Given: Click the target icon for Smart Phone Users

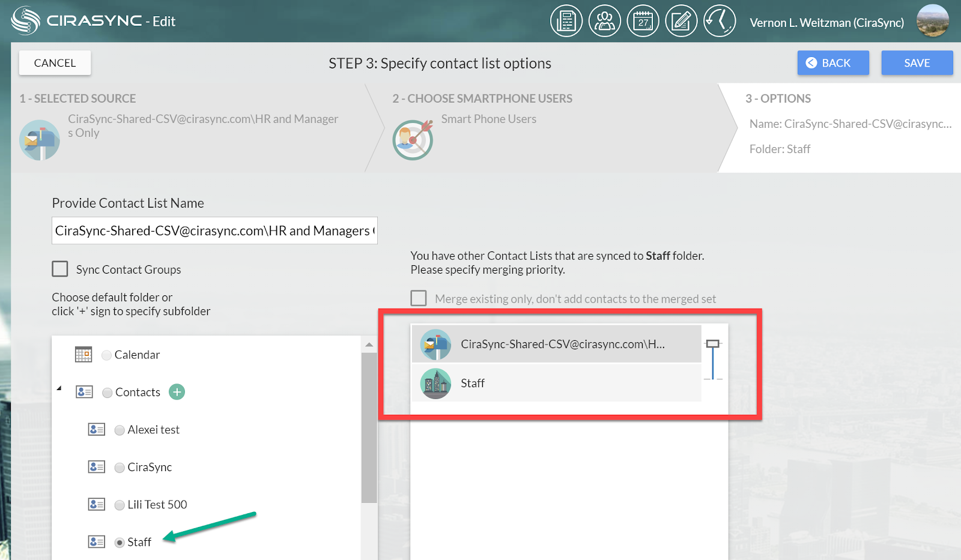Looking at the screenshot, I should point(413,140).
